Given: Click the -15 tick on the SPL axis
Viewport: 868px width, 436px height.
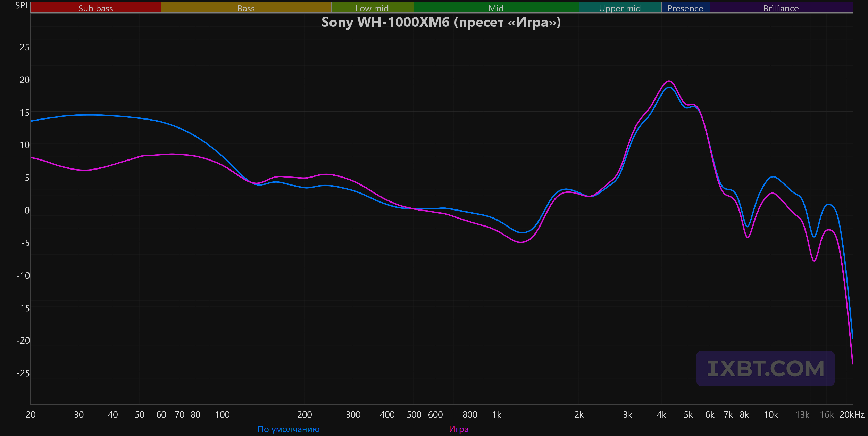Looking at the screenshot, I should click(23, 308).
